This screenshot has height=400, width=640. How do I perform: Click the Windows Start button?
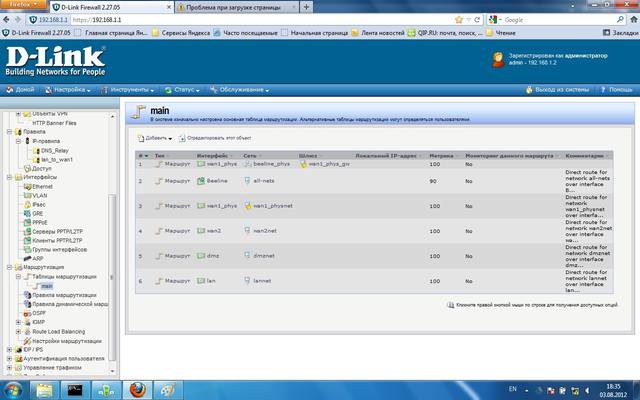(13, 390)
